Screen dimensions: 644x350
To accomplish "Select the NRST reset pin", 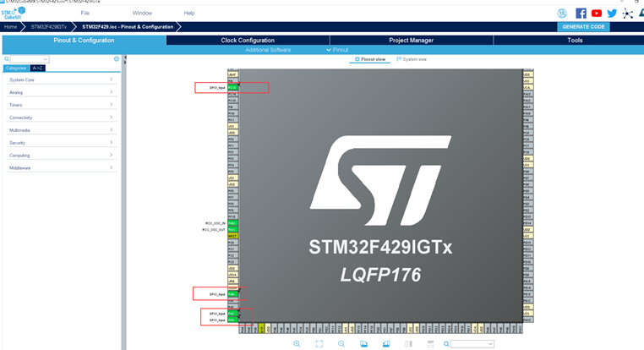I will [x=232, y=236].
